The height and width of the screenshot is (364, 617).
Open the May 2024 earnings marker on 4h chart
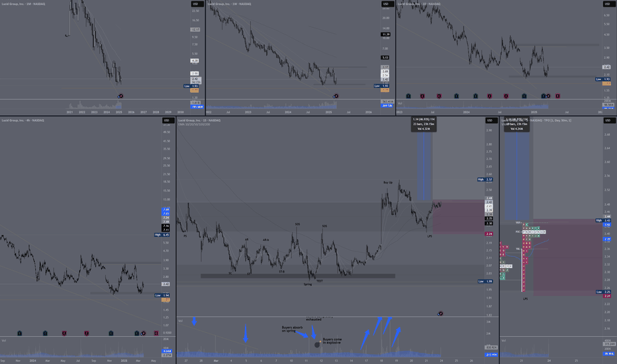[64, 334]
